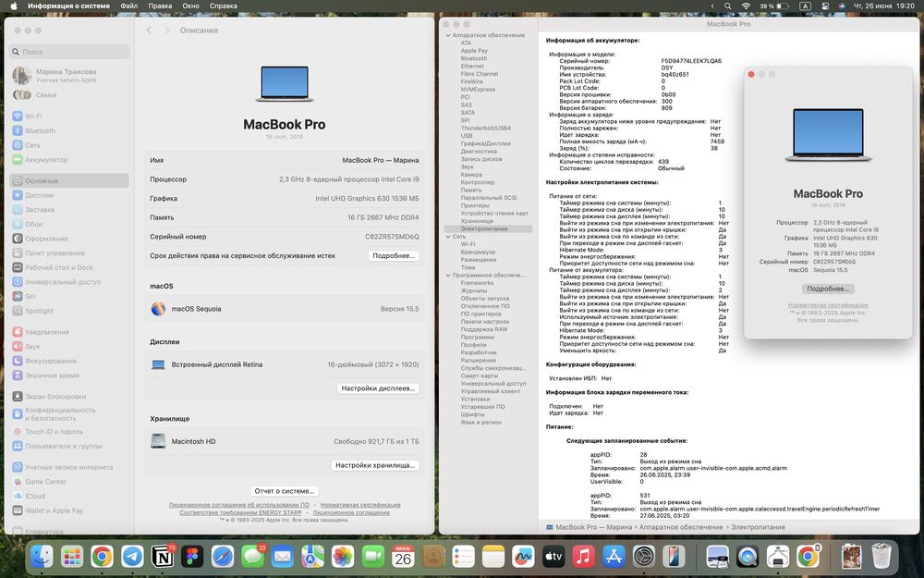The height and width of the screenshot is (578, 924).
Task: Open Calendar showing 26 in Dock
Action: [403, 556]
